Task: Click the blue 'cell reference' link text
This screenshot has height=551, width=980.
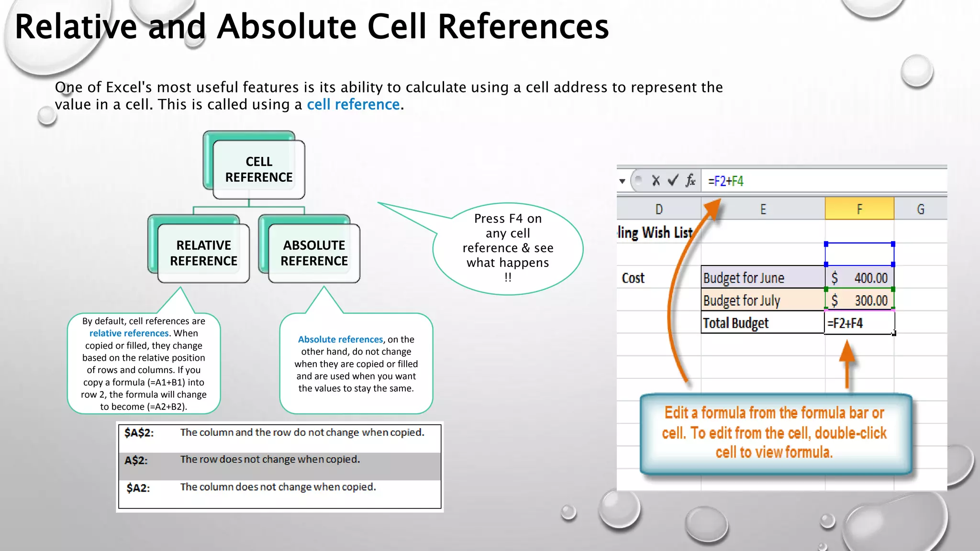Action: [x=353, y=104]
